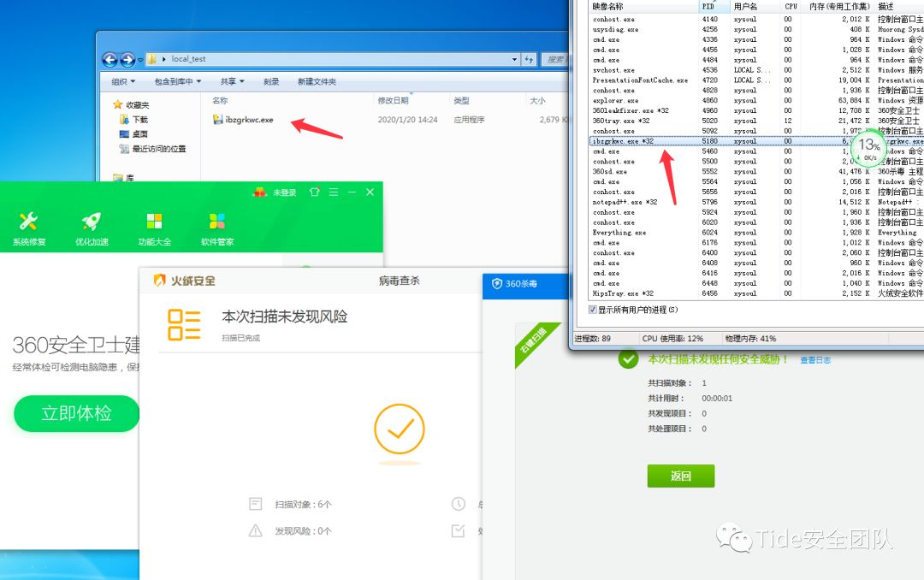Open 软件管家 in 360安全卫士
924x580 pixels.
[216, 228]
